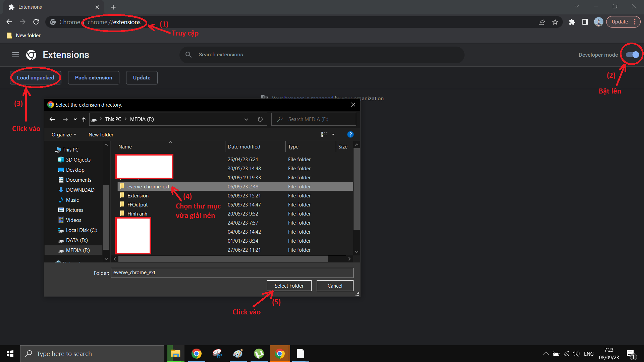Open the address path history dropdown

point(246,119)
